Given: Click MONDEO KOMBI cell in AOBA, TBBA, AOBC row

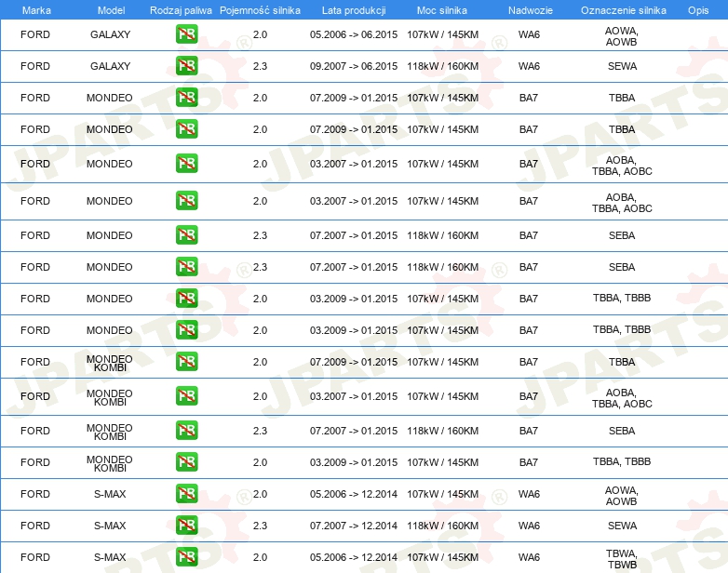Looking at the screenshot, I should tap(110, 397).
